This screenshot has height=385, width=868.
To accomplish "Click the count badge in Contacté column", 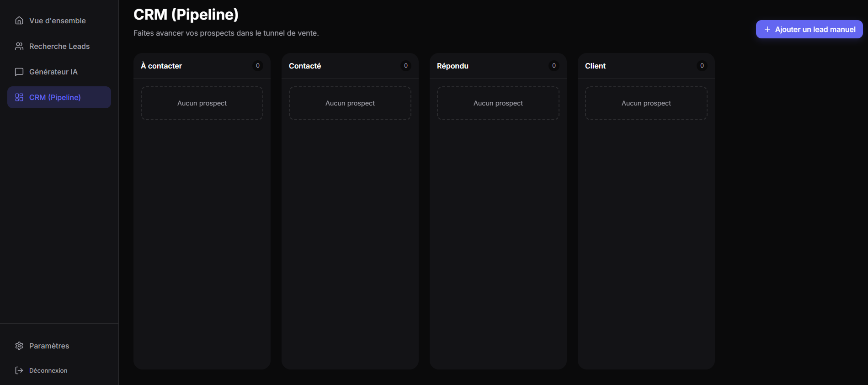I will (406, 66).
